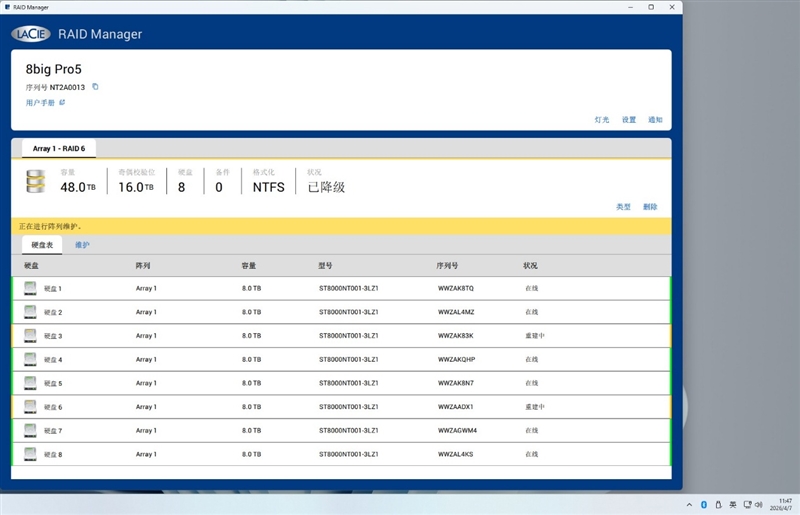The height and width of the screenshot is (515, 800).
Task: Select serial number WWZAK83K
Action: coord(456,336)
